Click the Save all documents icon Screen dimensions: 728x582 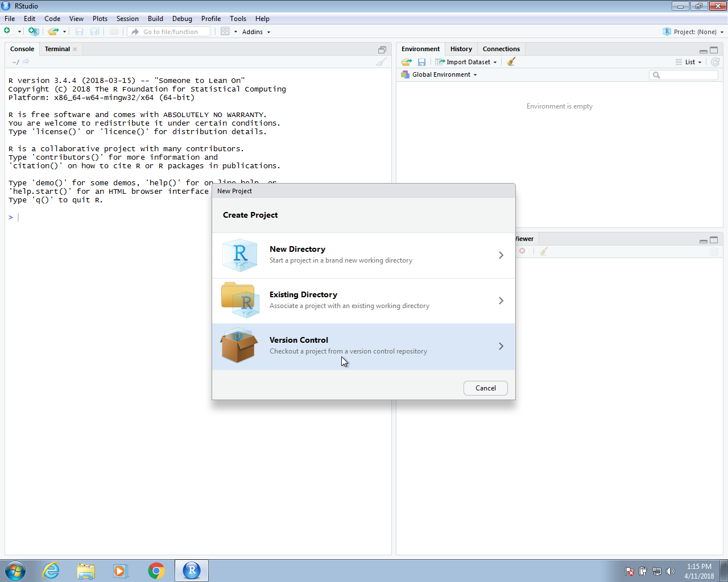95,31
